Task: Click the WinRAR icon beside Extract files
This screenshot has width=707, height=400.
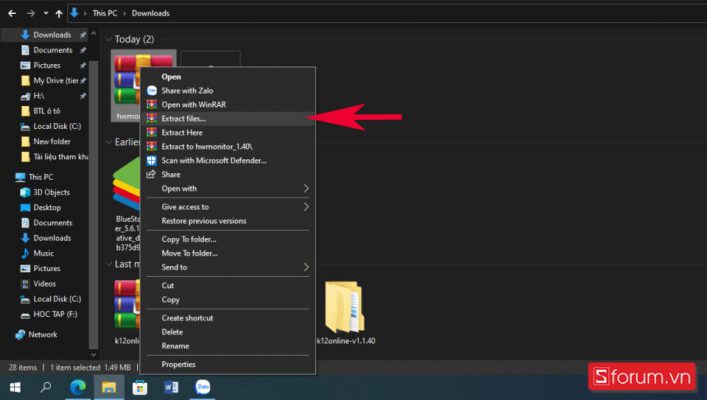Action: pyautogui.click(x=152, y=118)
